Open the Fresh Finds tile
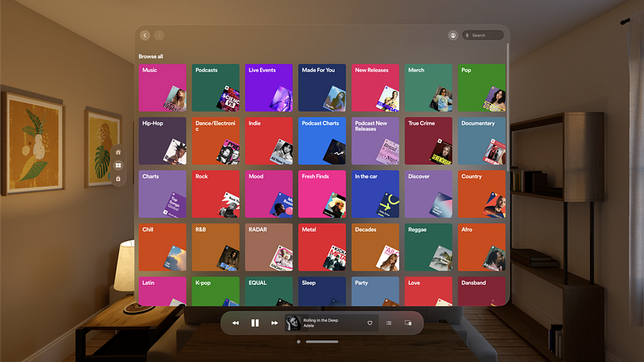The height and width of the screenshot is (362, 644). (322, 194)
